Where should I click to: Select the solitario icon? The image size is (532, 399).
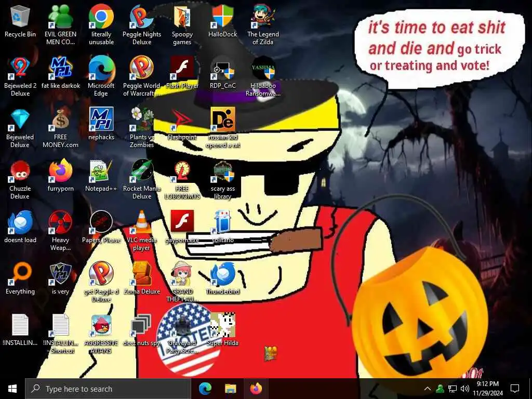point(222,222)
